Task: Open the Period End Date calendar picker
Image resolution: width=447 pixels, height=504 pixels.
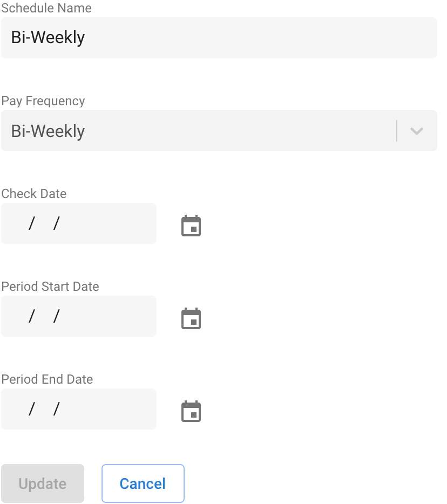Action: pyautogui.click(x=191, y=411)
